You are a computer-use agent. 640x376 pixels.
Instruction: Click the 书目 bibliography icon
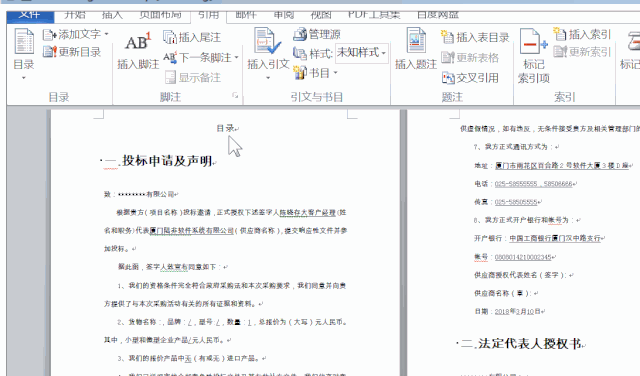coord(300,73)
